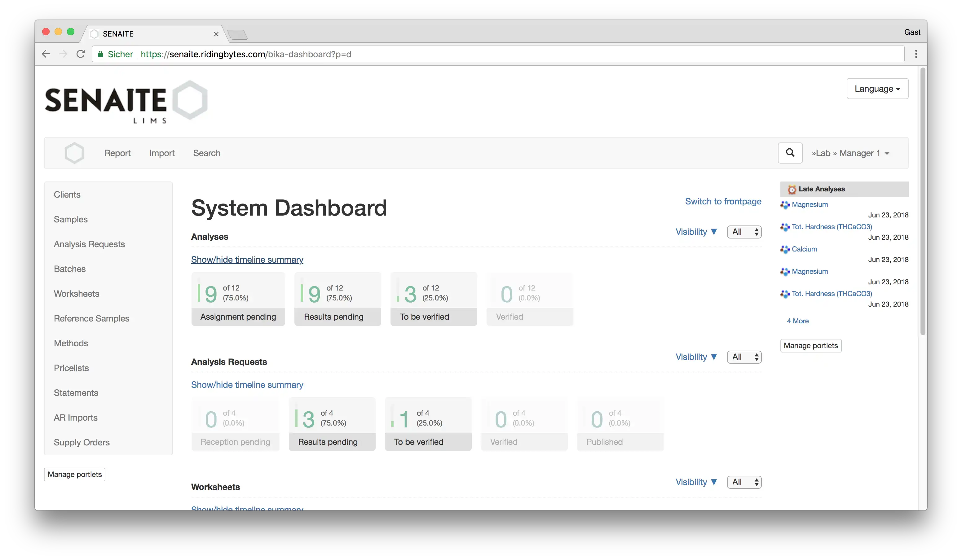
Task: Click the »Lab » Manager 1 breadcrumb navigation
Action: pos(851,153)
